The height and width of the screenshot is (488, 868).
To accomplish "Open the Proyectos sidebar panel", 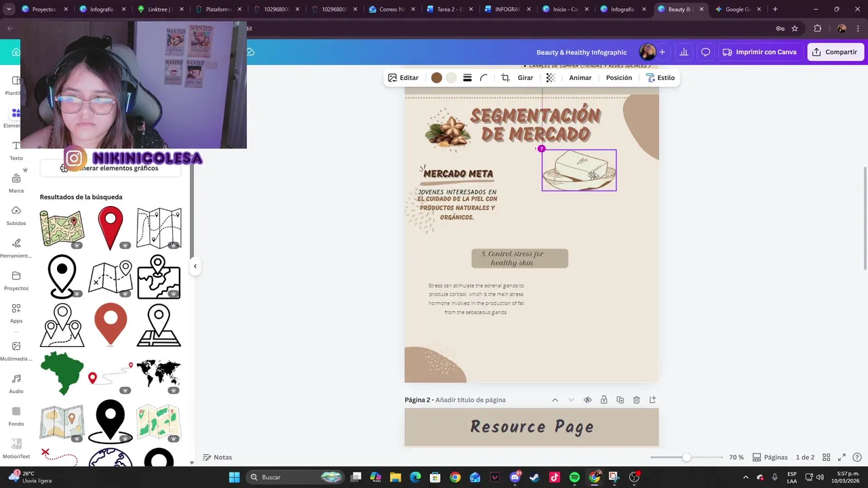I will click(16, 281).
